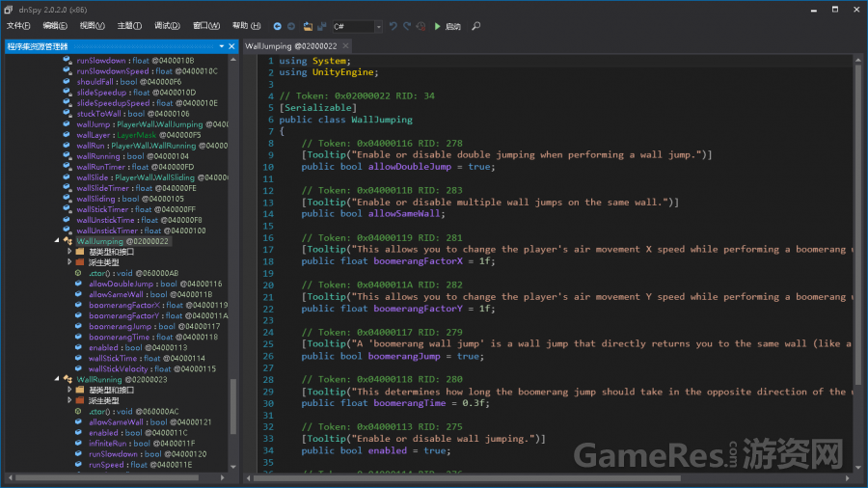The image size is (868, 488).
Task: Open the 文件(F) menu
Action: pos(18,26)
